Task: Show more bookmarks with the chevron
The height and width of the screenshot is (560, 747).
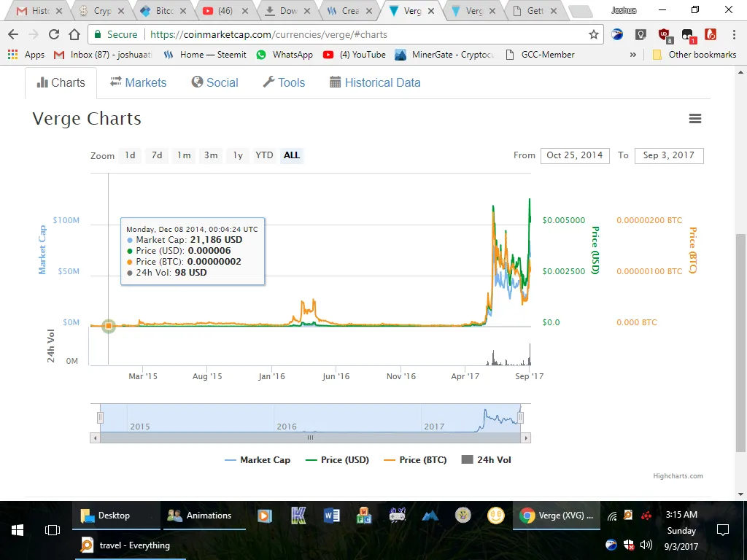Action: pos(633,55)
